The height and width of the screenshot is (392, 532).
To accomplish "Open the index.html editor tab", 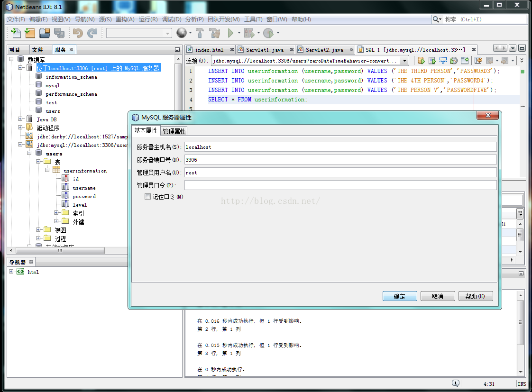I will (210, 50).
